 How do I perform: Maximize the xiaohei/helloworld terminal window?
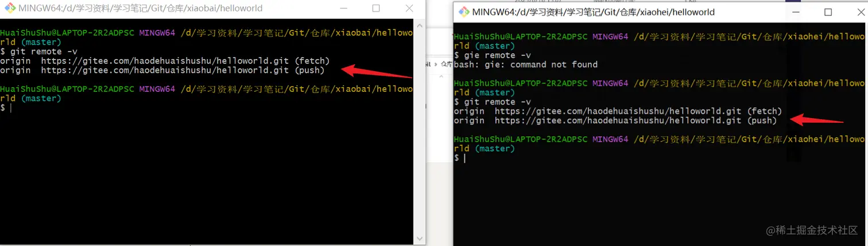[x=828, y=12]
